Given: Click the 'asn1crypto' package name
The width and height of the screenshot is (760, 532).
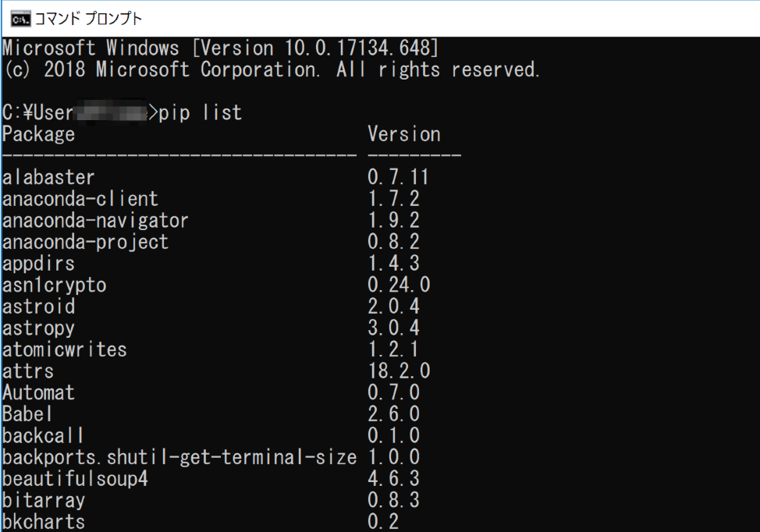Looking at the screenshot, I should pyautogui.click(x=55, y=285).
